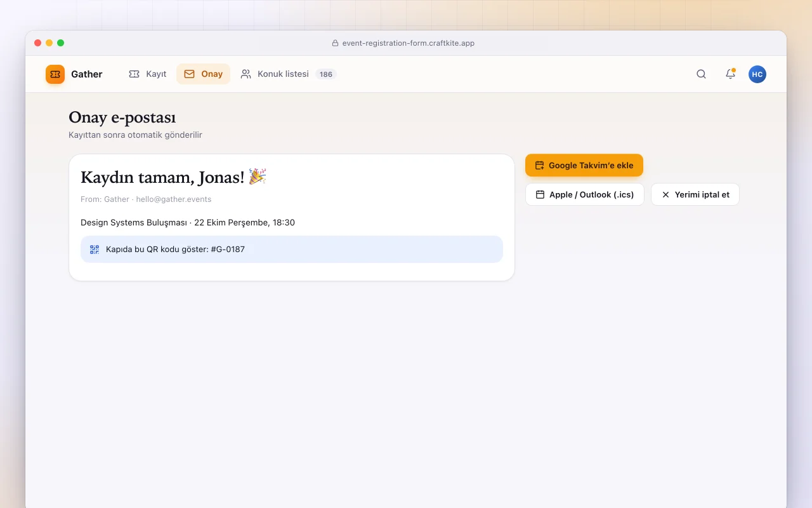Click the QR code icon in banner
The image size is (812, 508).
point(95,250)
